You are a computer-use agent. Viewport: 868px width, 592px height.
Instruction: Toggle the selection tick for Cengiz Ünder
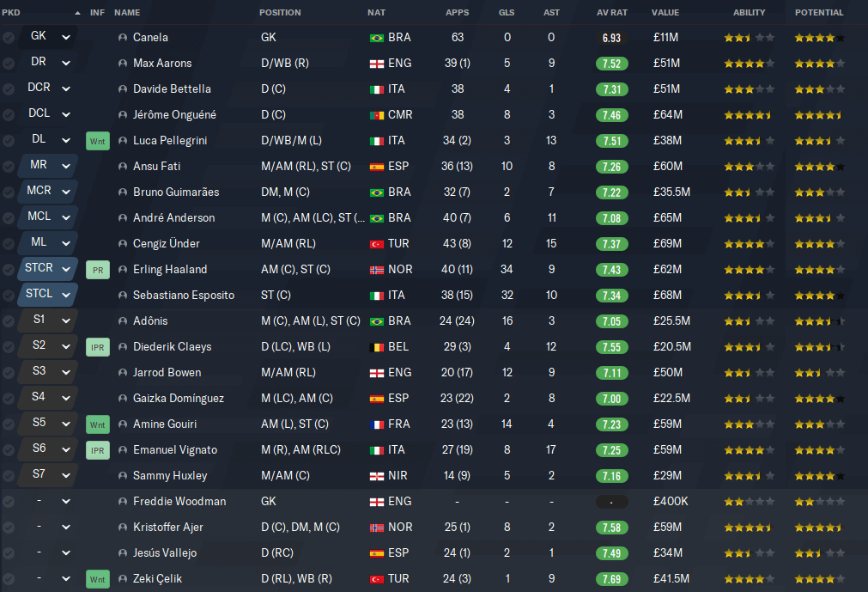9,244
